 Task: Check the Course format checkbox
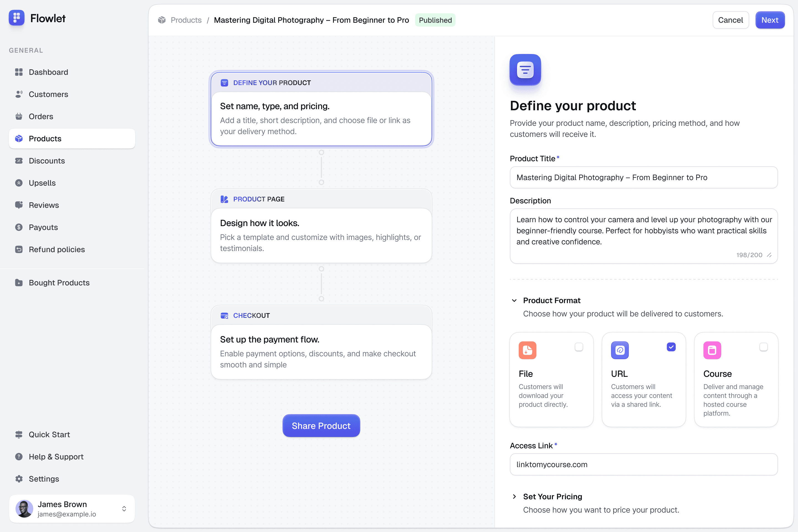(763, 347)
